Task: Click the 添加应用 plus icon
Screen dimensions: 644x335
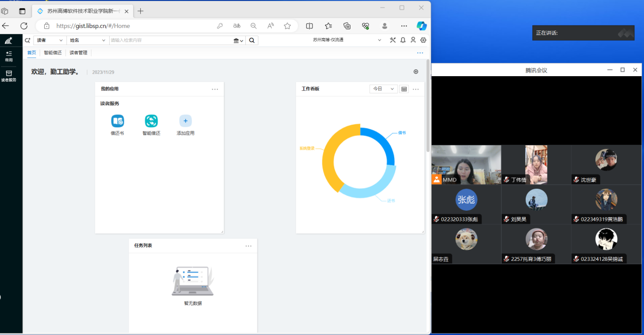Action: (185, 121)
